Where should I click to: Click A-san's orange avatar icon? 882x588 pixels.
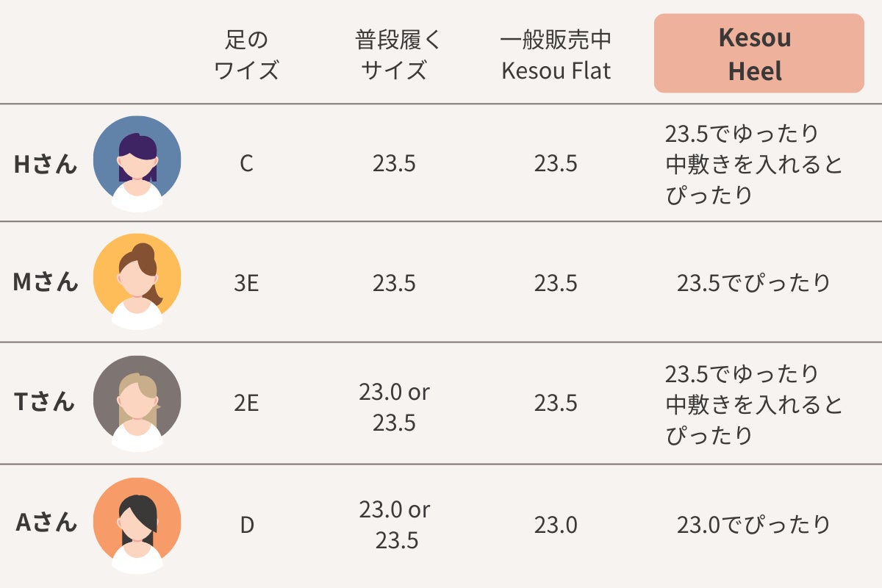click(137, 524)
